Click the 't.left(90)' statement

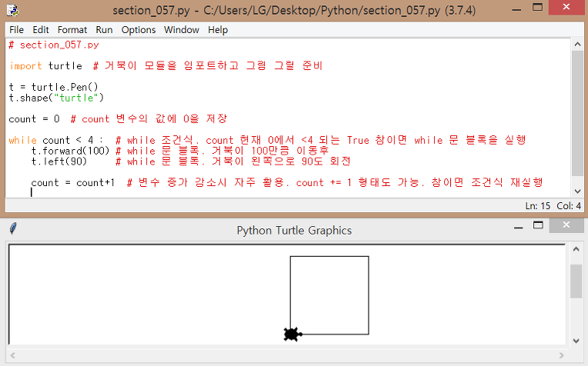pos(58,161)
